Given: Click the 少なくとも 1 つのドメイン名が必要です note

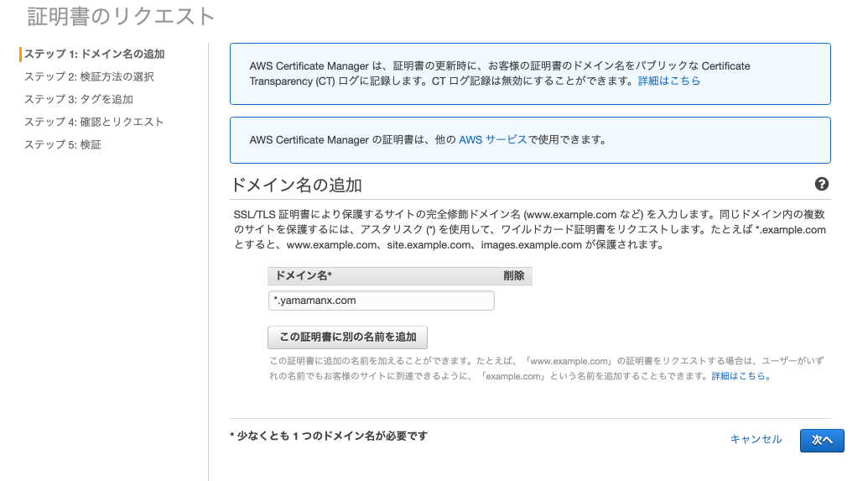Looking at the screenshot, I should pyautogui.click(x=329, y=437).
